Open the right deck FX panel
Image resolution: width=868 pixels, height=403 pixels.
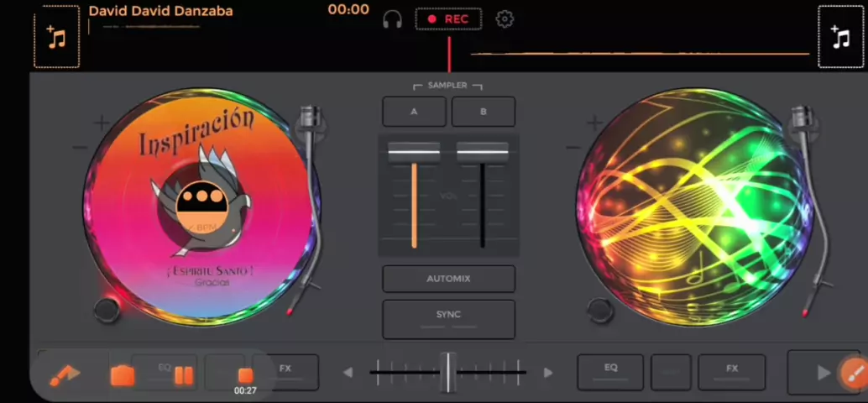coord(731,371)
